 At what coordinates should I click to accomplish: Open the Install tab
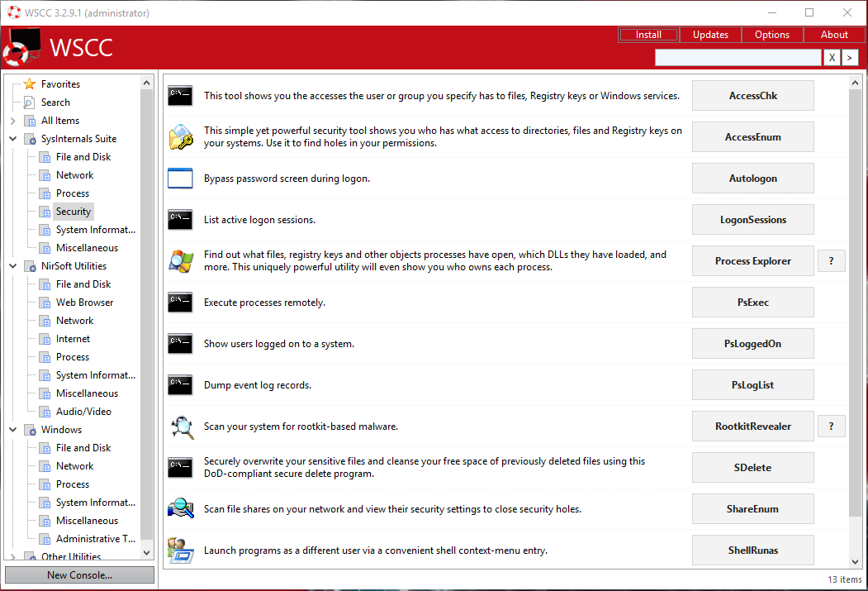(648, 35)
